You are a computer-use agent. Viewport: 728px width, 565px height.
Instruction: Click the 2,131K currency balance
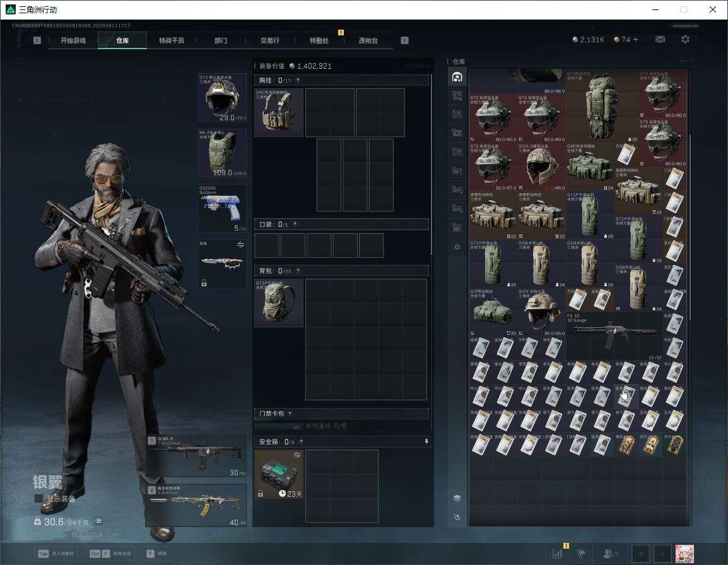pos(589,40)
